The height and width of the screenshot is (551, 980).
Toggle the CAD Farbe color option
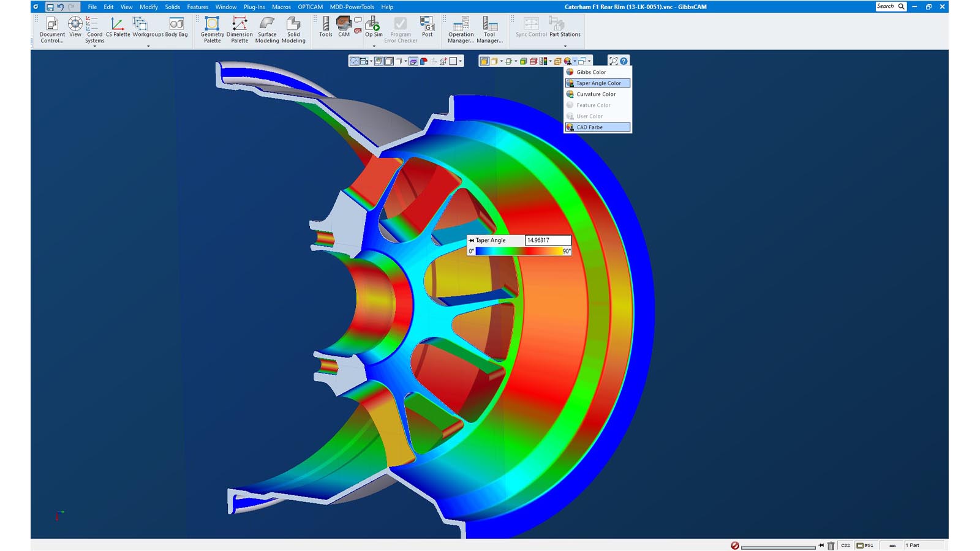(598, 127)
